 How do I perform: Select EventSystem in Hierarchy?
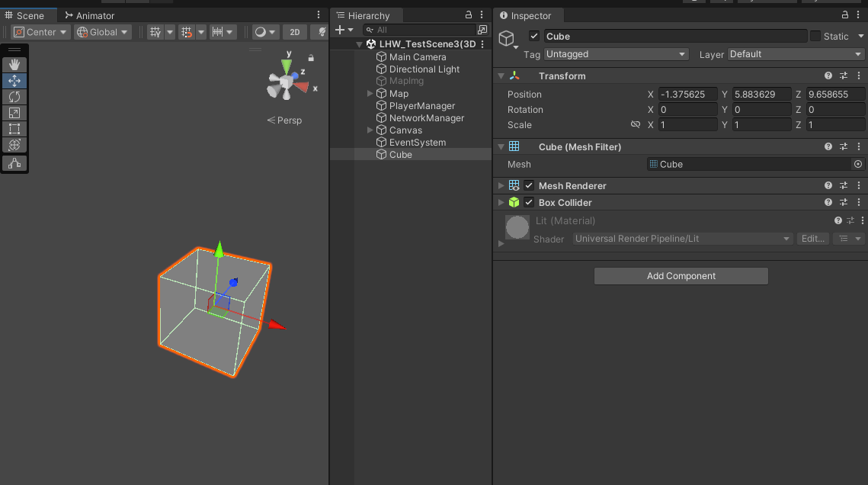(x=418, y=143)
